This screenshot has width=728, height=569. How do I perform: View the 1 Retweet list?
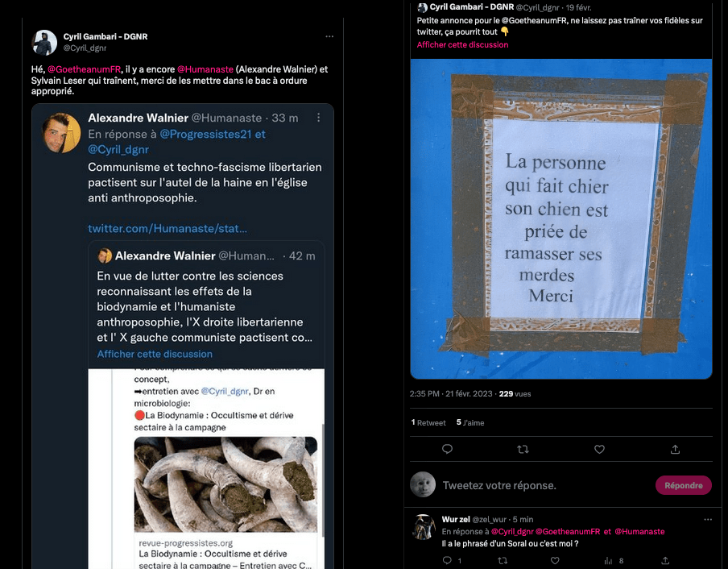click(428, 422)
